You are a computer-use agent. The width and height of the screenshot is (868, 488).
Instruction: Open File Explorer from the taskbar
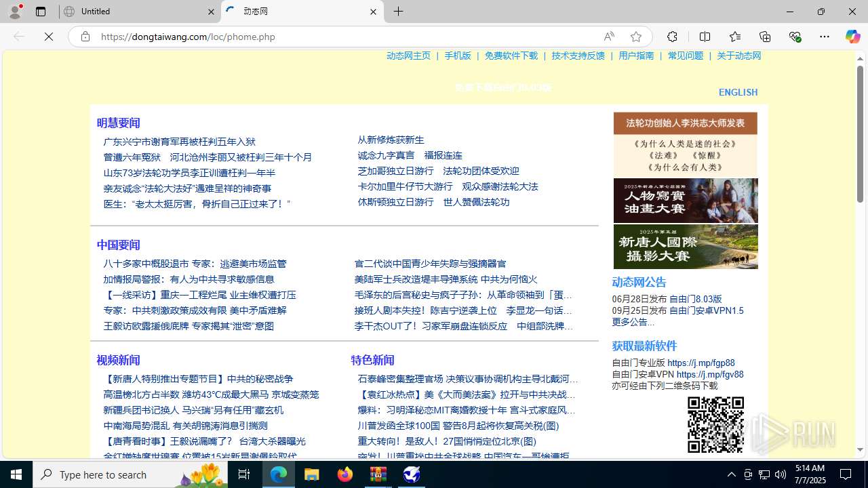312,474
